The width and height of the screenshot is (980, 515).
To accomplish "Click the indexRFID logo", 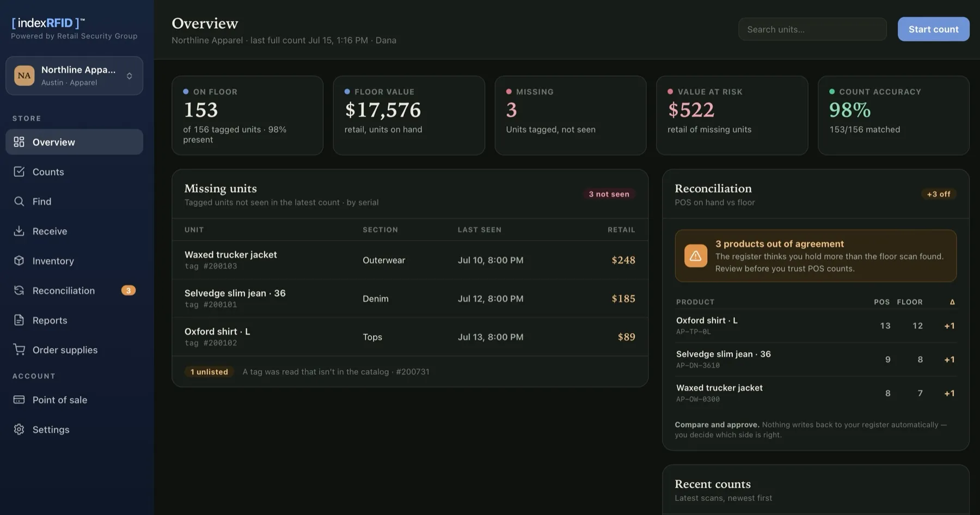I will pos(48,23).
